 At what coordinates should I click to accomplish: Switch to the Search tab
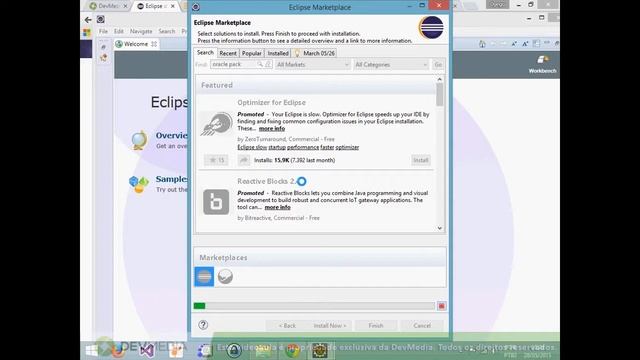pyautogui.click(x=205, y=53)
